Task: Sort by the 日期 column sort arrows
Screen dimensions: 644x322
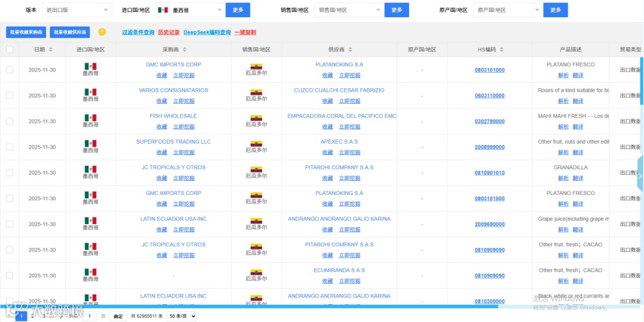Action: click(51, 49)
